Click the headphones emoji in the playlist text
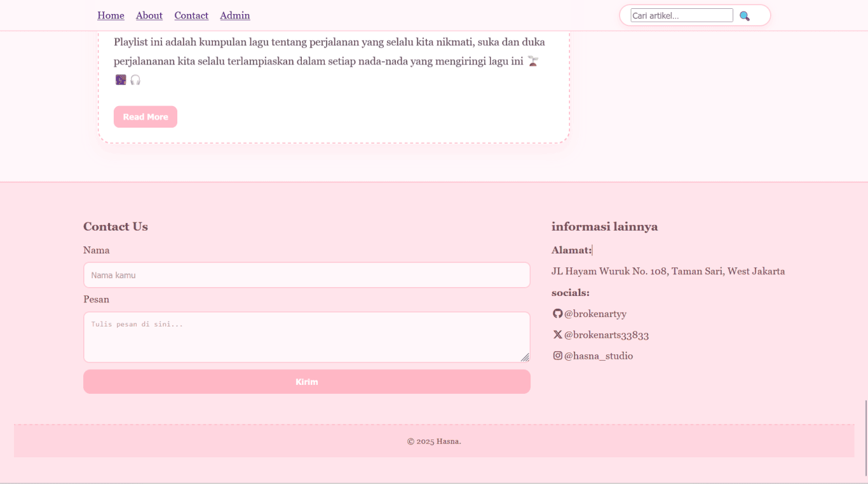Viewport: 868px width, 484px height. point(135,80)
